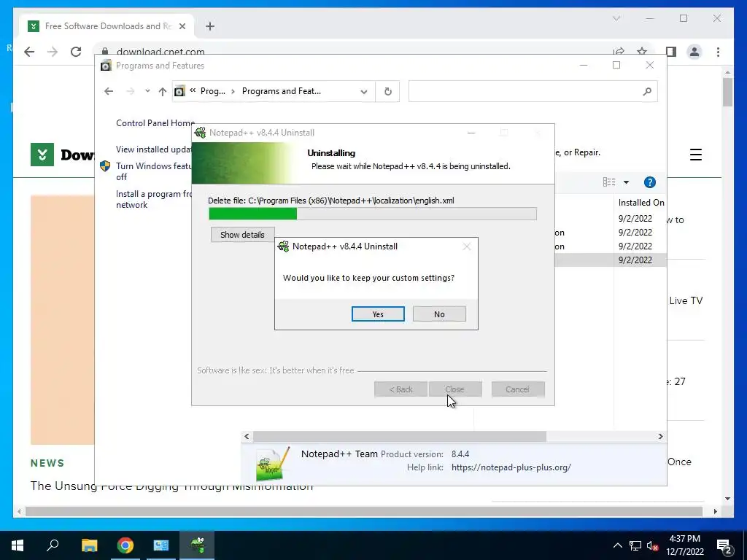Screen dimensions: 747x560
Task: Select the highlighted 9/2/2022 program row
Action: pyautogui.click(x=611, y=260)
